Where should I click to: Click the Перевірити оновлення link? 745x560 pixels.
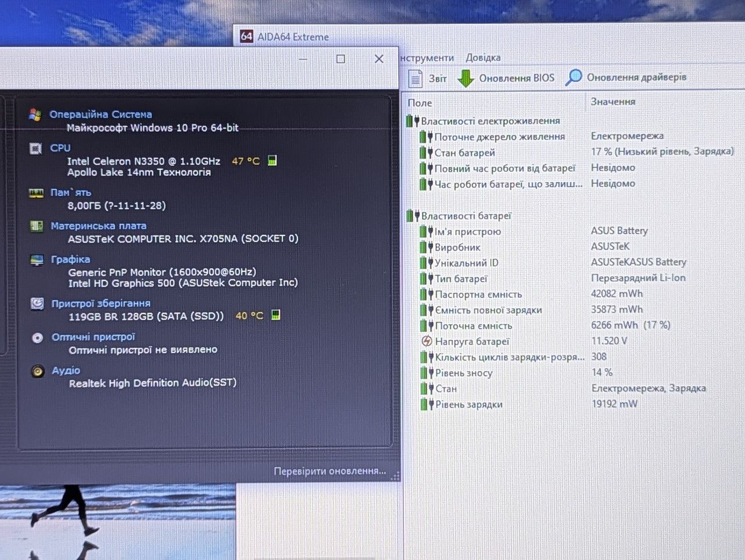pos(330,471)
